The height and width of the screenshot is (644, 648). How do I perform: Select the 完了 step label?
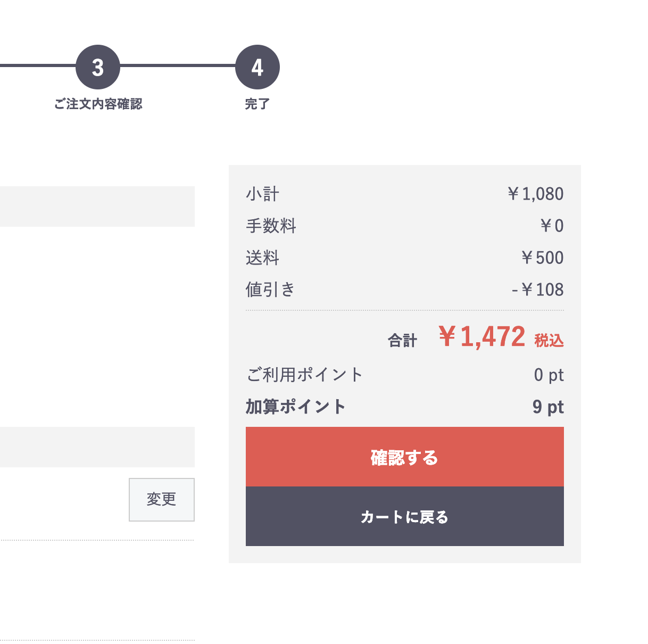[x=257, y=104]
